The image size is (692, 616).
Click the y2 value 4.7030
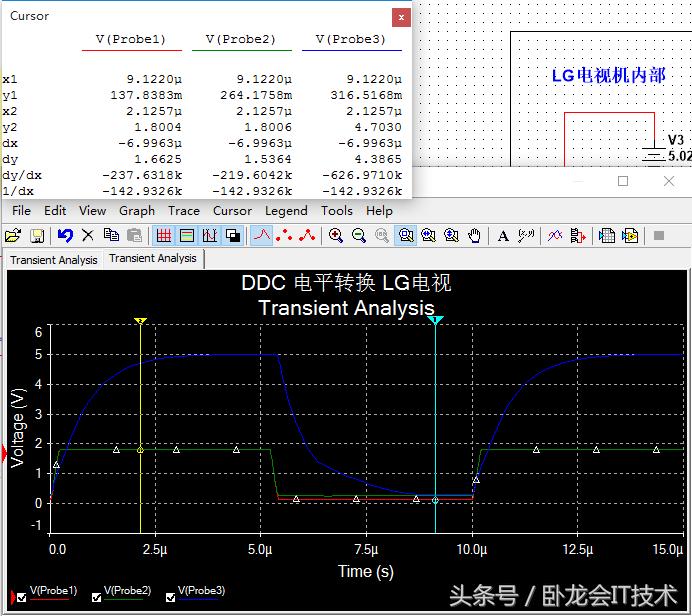[x=378, y=127]
